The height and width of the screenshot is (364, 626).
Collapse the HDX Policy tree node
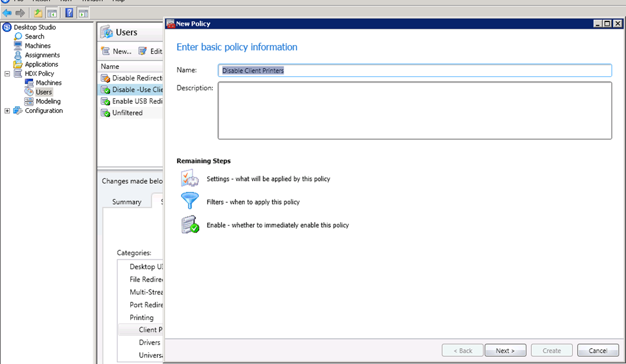(x=7, y=74)
